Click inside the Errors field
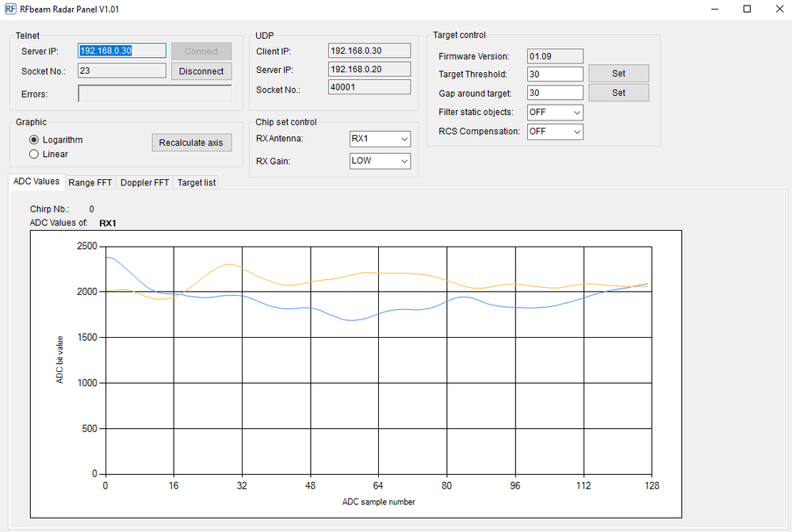Screen dimensions: 792x532 (154, 94)
